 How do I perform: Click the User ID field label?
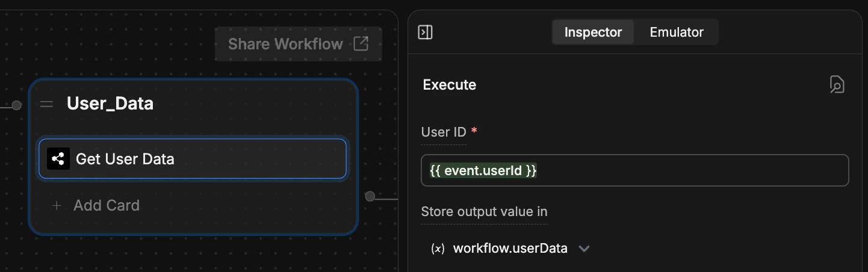[444, 132]
